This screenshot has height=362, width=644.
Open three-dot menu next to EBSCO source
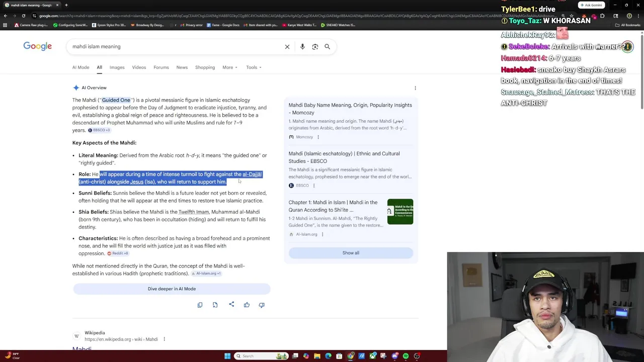pyautogui.click(x=314, y=186)
